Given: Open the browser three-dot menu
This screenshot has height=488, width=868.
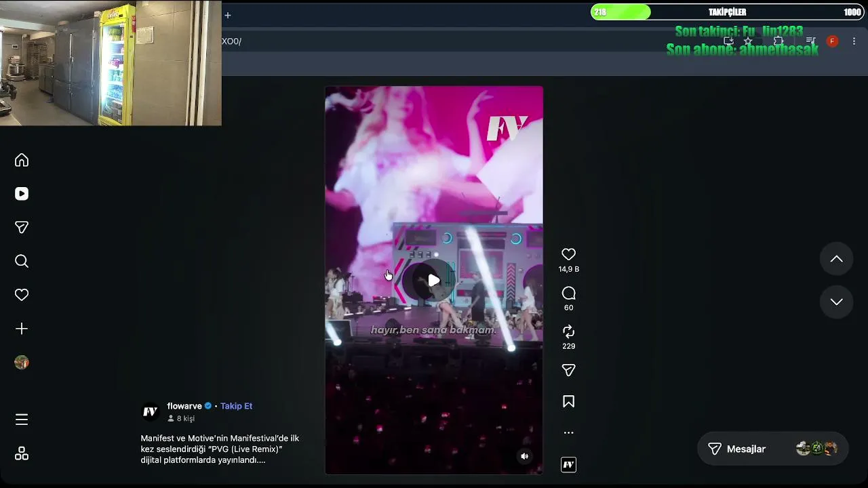Looking at the screenshot, I should point(854,41).
